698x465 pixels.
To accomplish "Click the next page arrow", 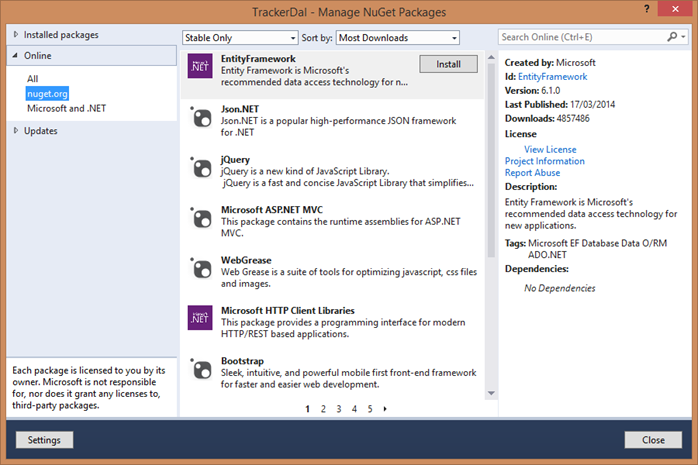I will tap(385, 408).
